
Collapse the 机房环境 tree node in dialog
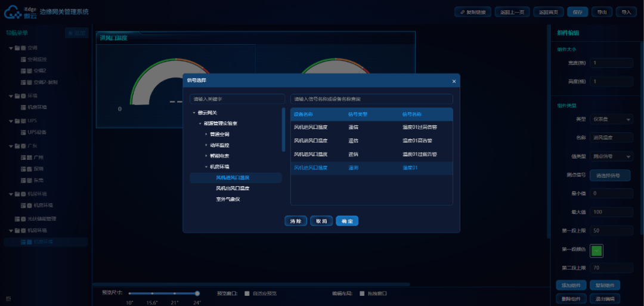click(206, 167)
